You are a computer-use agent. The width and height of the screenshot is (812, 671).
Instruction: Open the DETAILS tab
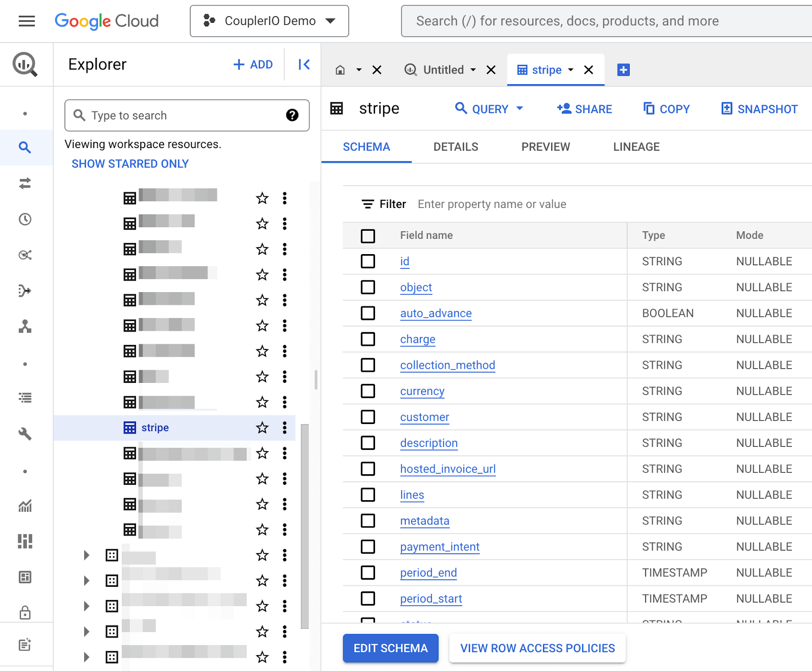[456, 147]
